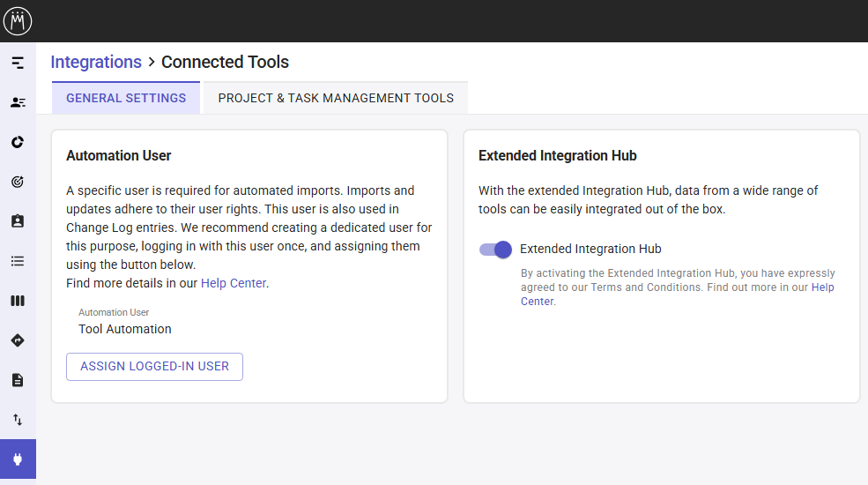Open the person badge sidebar icon
868x485 pixels.
click(x=18, y=221)
